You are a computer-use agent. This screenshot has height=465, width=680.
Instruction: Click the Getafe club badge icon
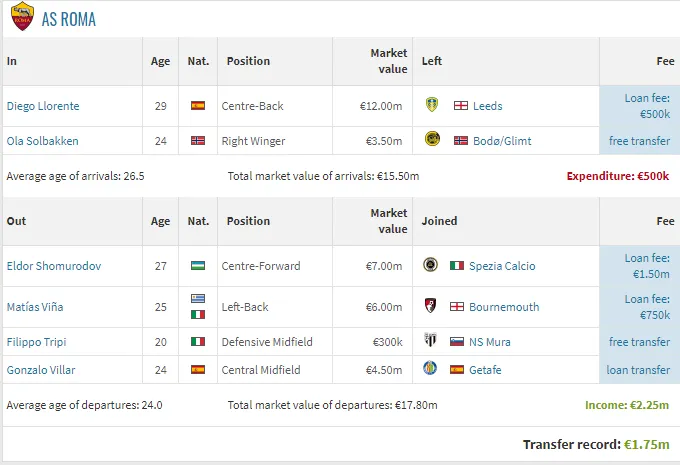(x=430, y=368)
